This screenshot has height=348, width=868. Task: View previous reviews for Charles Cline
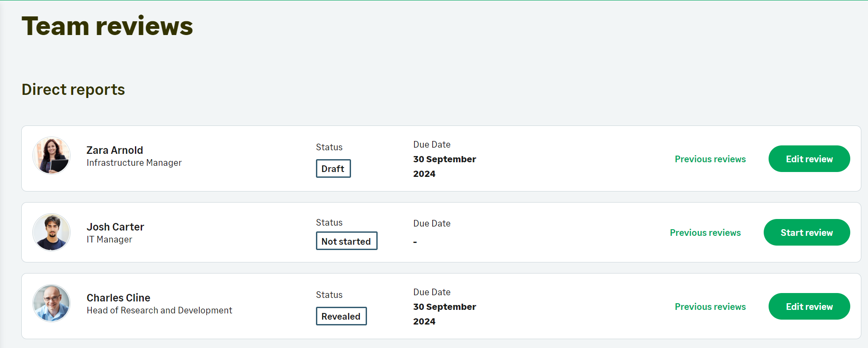[710, 307]
